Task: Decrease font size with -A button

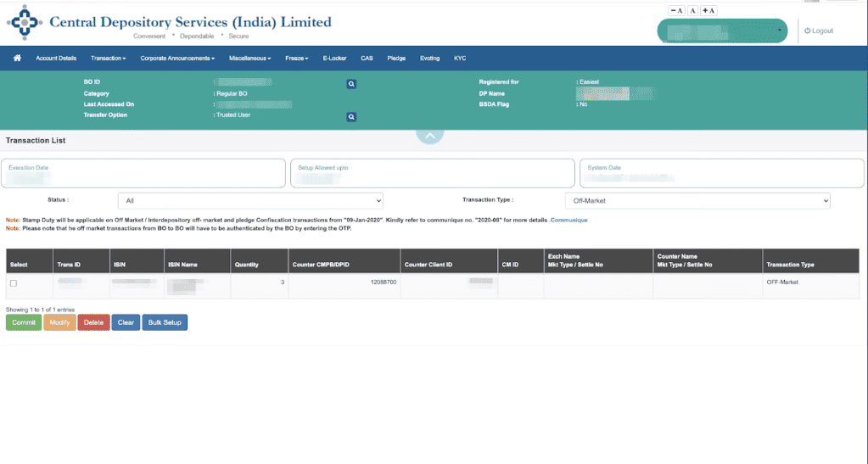Action: (x=676, y=10)
